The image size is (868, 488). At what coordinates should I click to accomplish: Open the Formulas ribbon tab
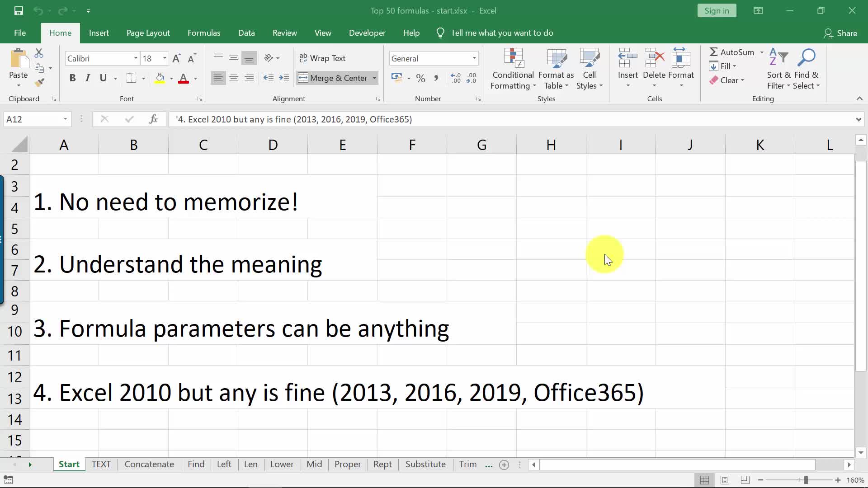(x=204, y=33)
